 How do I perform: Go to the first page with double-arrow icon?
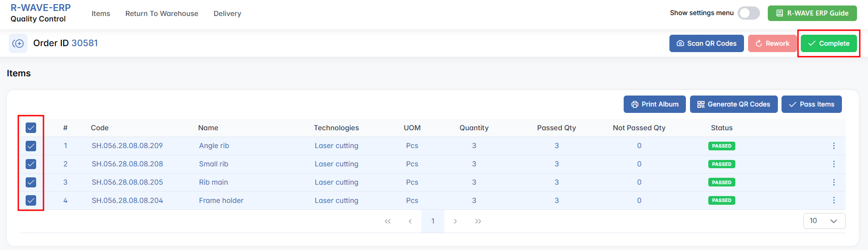coord(388,221)
